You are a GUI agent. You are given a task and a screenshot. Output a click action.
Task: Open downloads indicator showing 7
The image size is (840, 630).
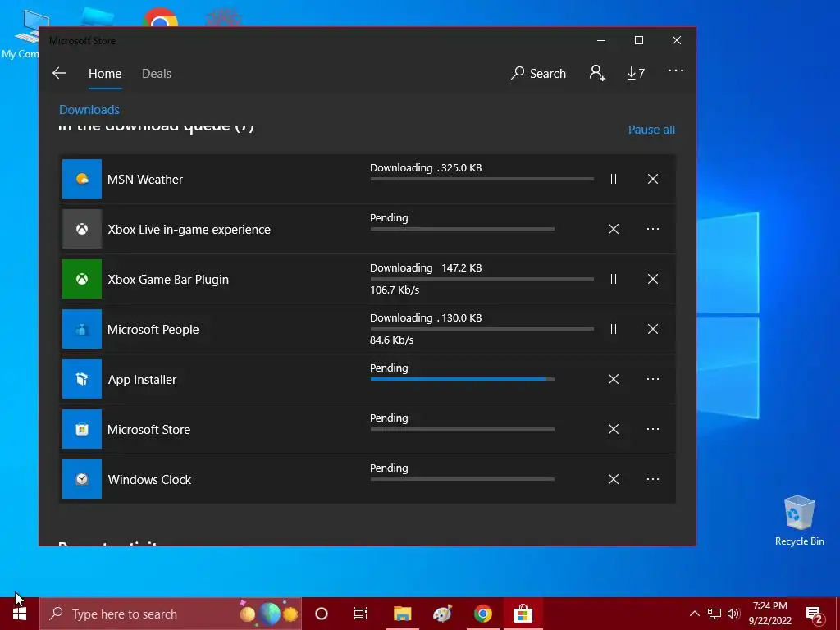pyautogui.click(x=636, y=73)
